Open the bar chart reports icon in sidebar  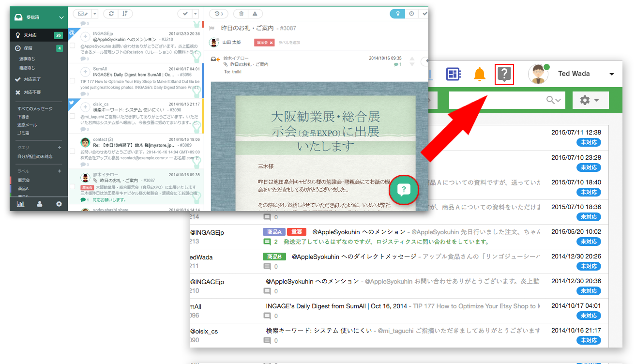click(x=20, y=204)
